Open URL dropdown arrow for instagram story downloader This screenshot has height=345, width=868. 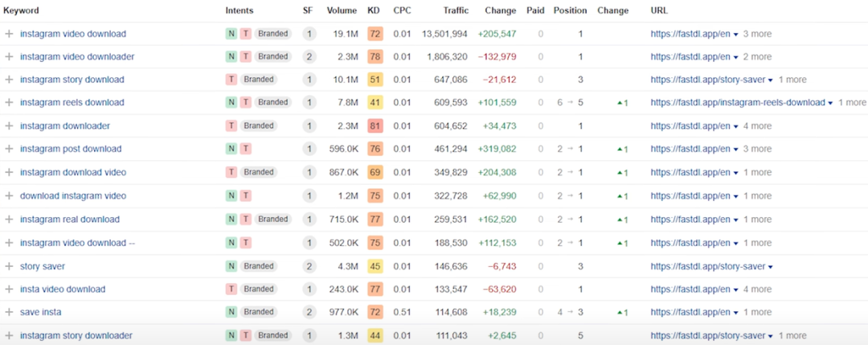pyautogui.click(x=770, y=336)
